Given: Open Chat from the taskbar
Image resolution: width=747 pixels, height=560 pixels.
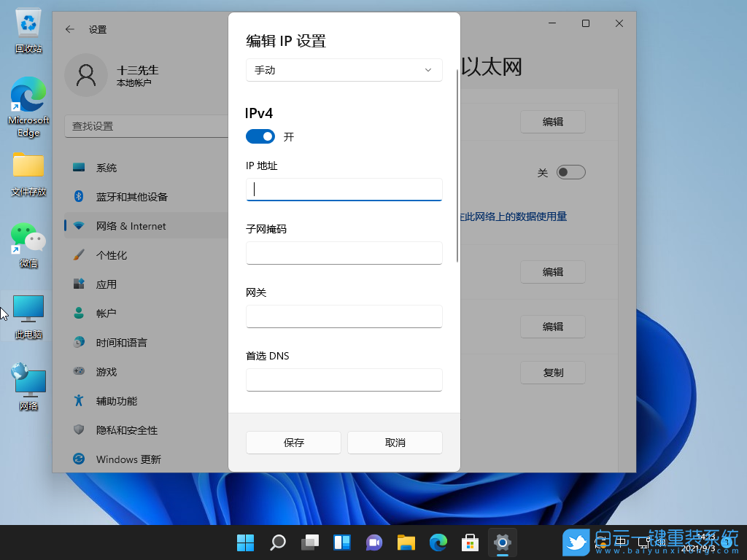Looking at the screenshot, I should tap(373, 542).
